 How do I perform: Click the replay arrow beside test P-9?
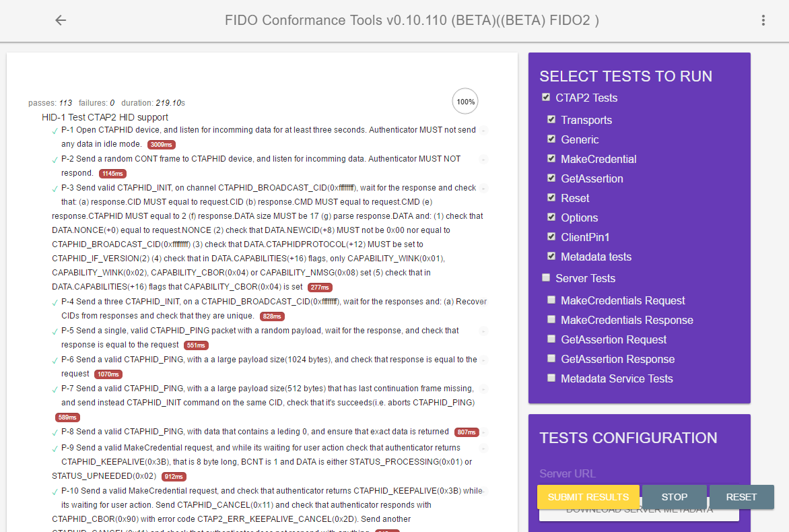[x=483, y=448]
